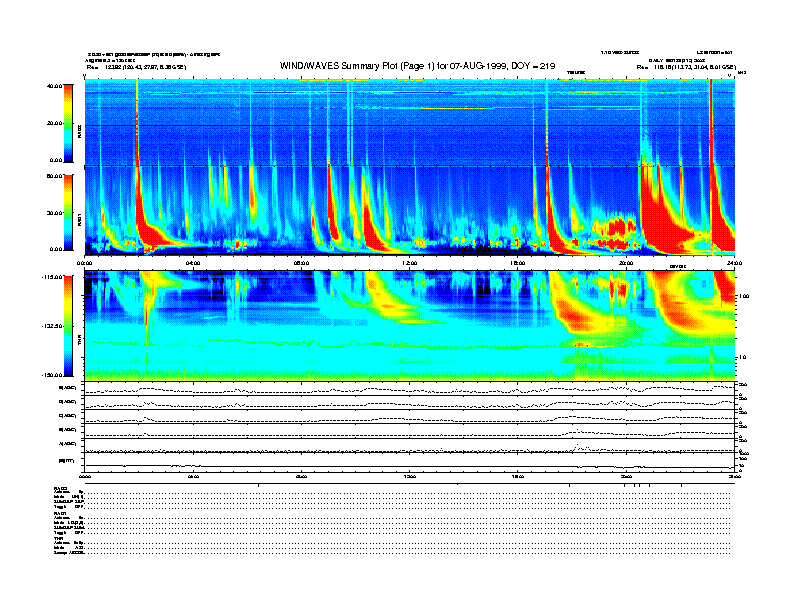Click the 24:00 tick under RAD1 spectrogram
This screenshot has height=612, width=792.
(735, 263)
